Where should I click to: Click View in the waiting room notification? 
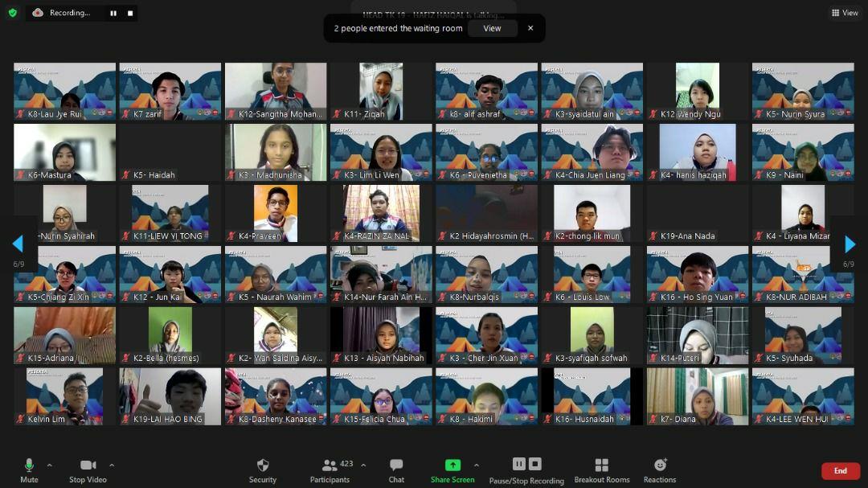tap(492, 28)
